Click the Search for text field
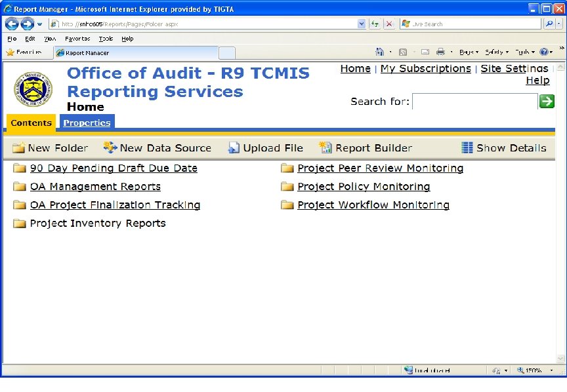 474,101
